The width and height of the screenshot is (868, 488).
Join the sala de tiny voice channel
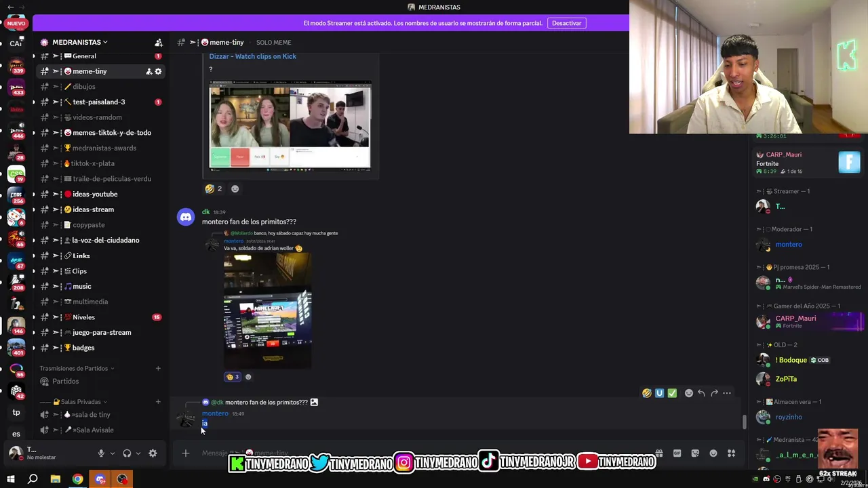click(x=101, y=415)
